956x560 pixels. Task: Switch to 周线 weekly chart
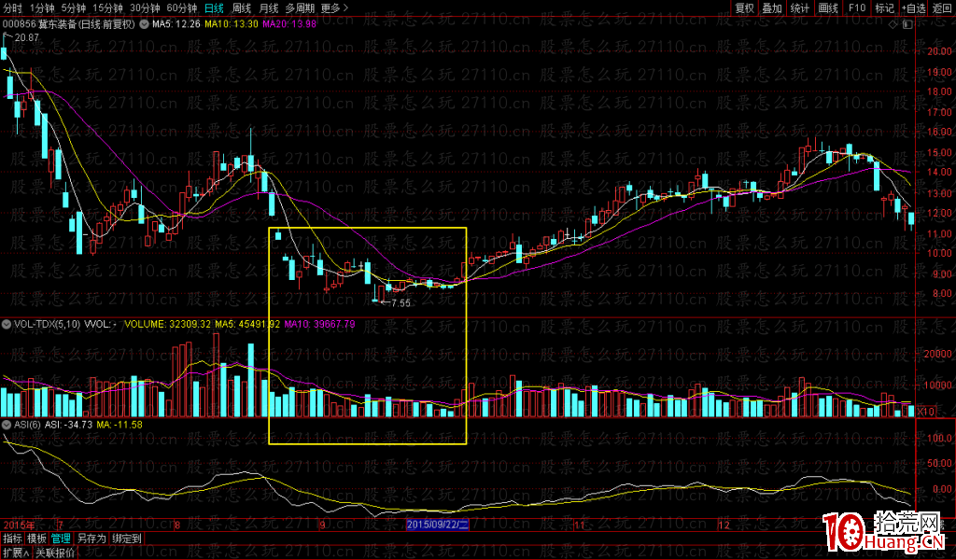click(x=242, y=8)
